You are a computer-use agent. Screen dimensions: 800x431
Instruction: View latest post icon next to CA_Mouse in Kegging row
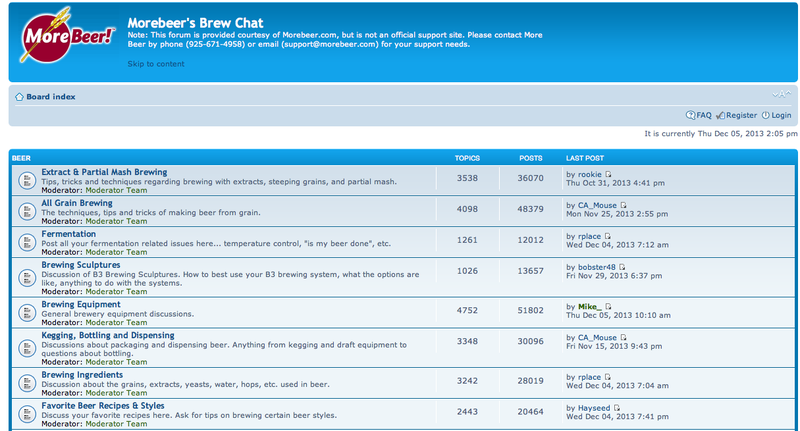(x=623, y=338)
